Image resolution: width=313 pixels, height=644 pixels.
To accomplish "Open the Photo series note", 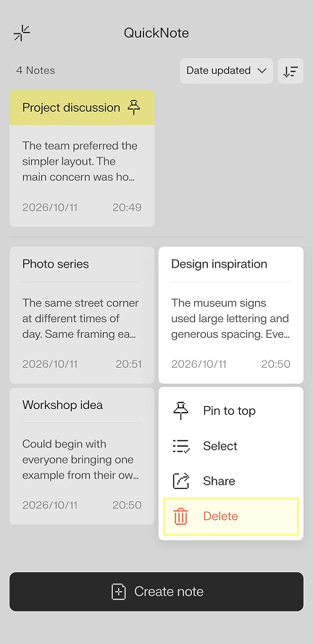I will coord(82,315).
